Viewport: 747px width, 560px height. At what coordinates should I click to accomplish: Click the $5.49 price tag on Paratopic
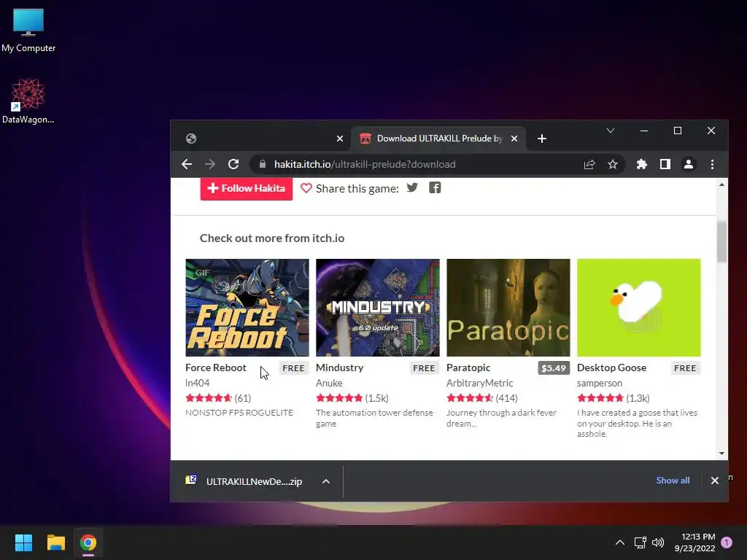point(554,368)
